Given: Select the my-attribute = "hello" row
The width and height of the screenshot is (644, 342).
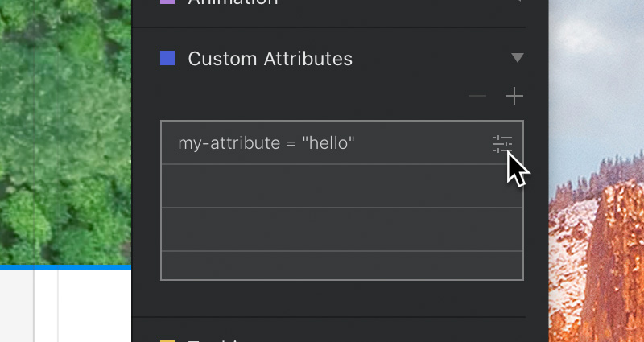Looking at the screenshot, I should pos(322,143).
